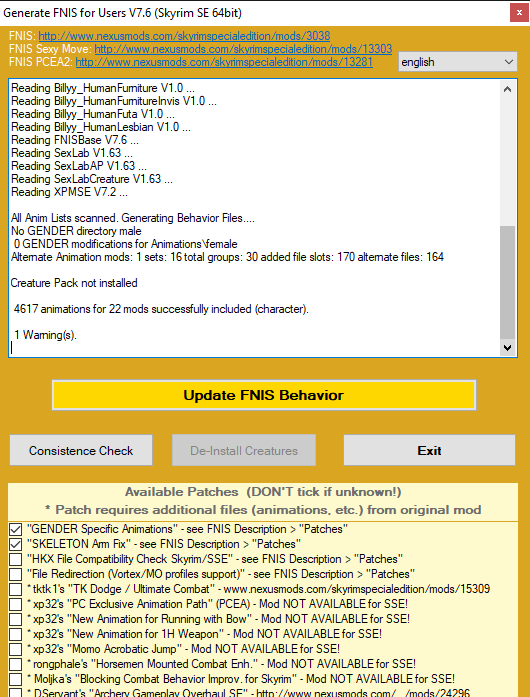Tick Horsemen Mounted Combat Enh. checkbox
The height and width of the screenshot is (697, 530).
16,664
